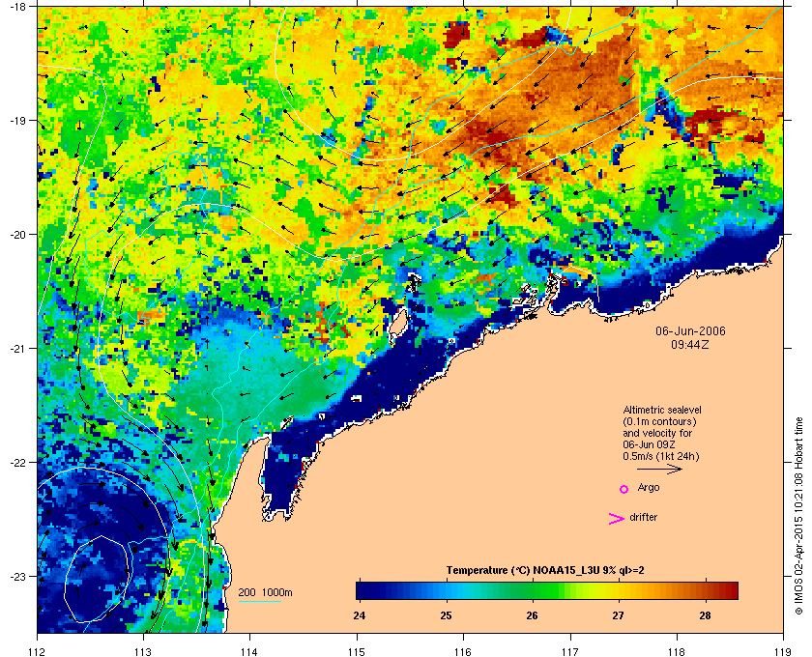Click the '115' longitude axis label

(357, 652)
